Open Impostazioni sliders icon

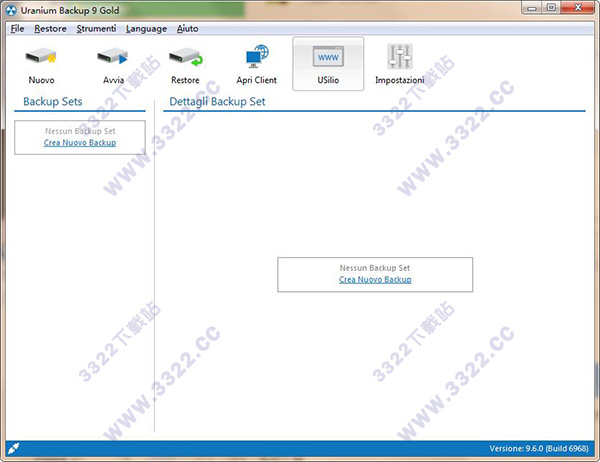tap(400, 57)
